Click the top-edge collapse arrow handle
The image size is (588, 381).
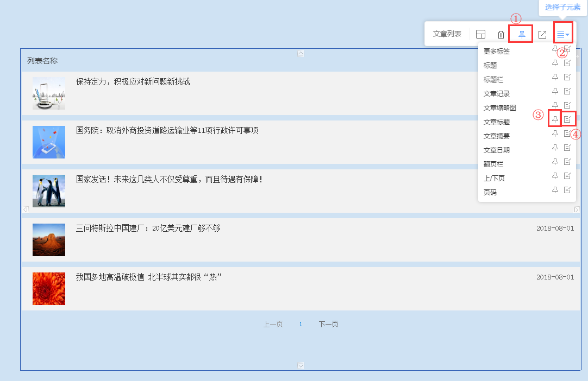301,53
